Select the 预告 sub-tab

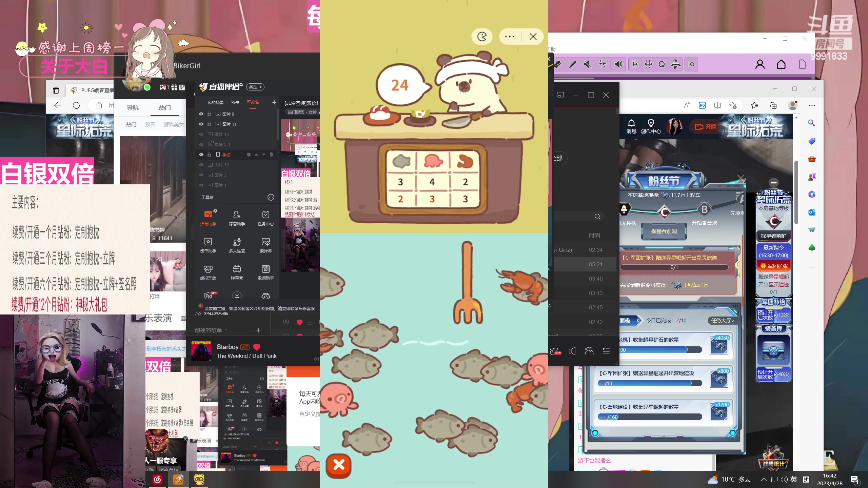(150, 124)
